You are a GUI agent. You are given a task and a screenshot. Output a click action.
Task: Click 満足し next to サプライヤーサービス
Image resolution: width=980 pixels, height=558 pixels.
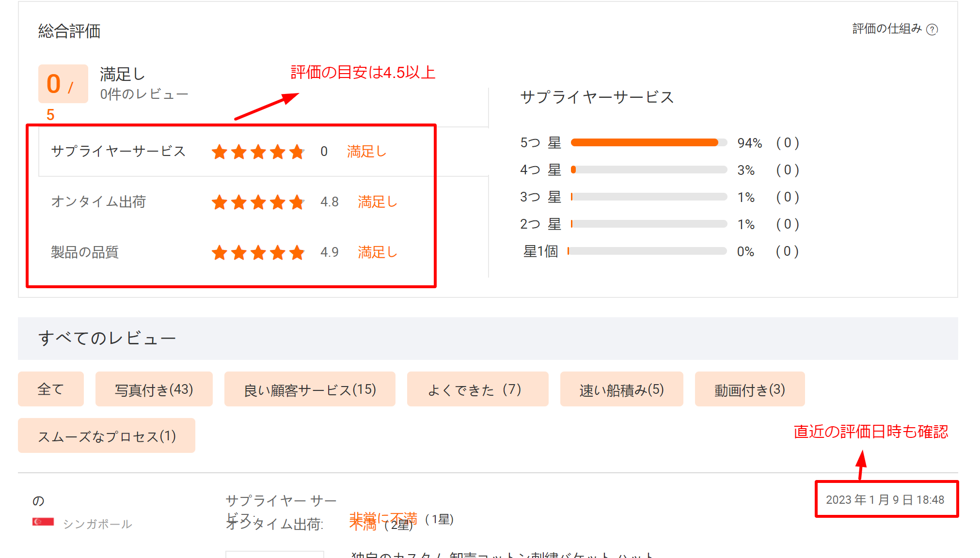point(366,152)
